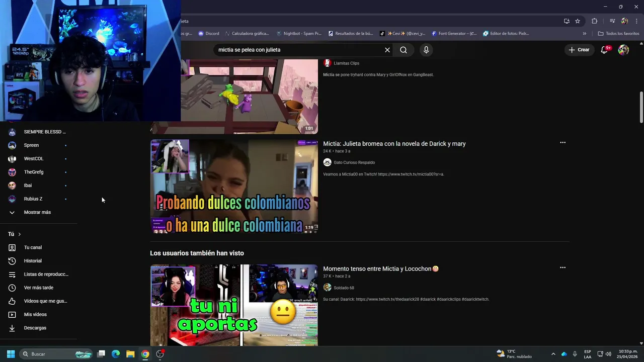Expand Mostrar más in subscriptions
The image size is (644, 362).
point(38,212)
